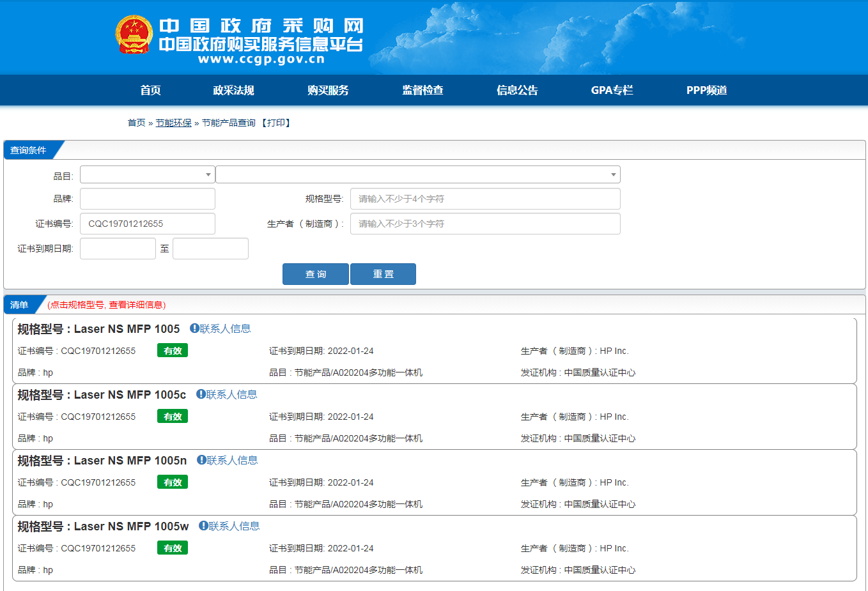Click the 证书编号 certificate number field
Image resolution: width=868 pixels, height=591 pixels.
click(147, 224)
